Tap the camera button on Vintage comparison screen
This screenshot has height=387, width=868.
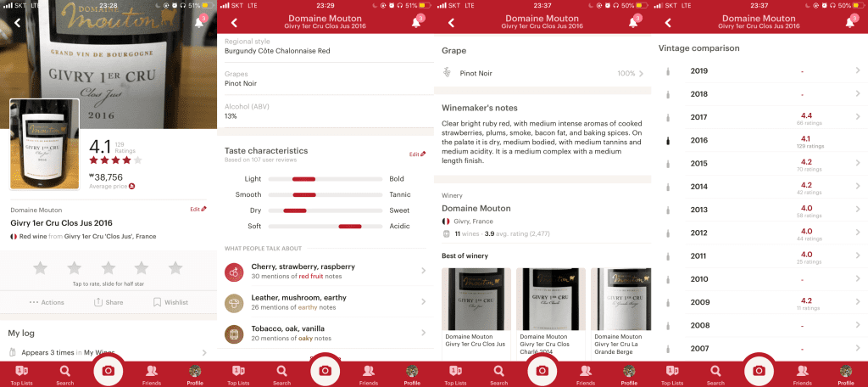(x=759, y=370)
